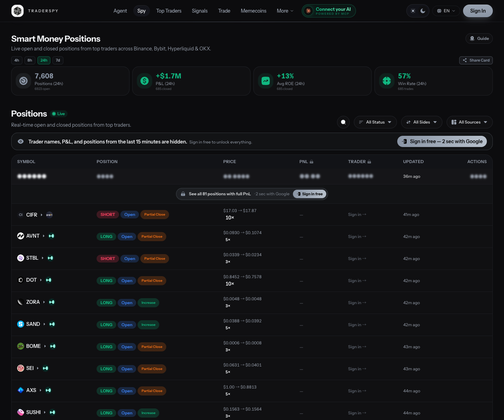Click the Bybit exchange icon on CIFR row
The image size is (504, 420).
point(49,215)
